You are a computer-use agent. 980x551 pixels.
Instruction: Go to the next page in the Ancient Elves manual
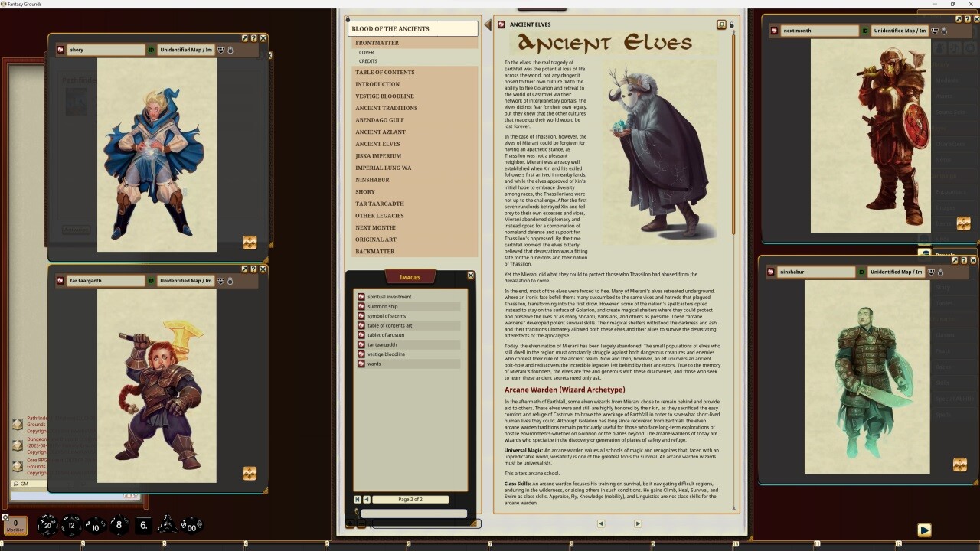637,523
